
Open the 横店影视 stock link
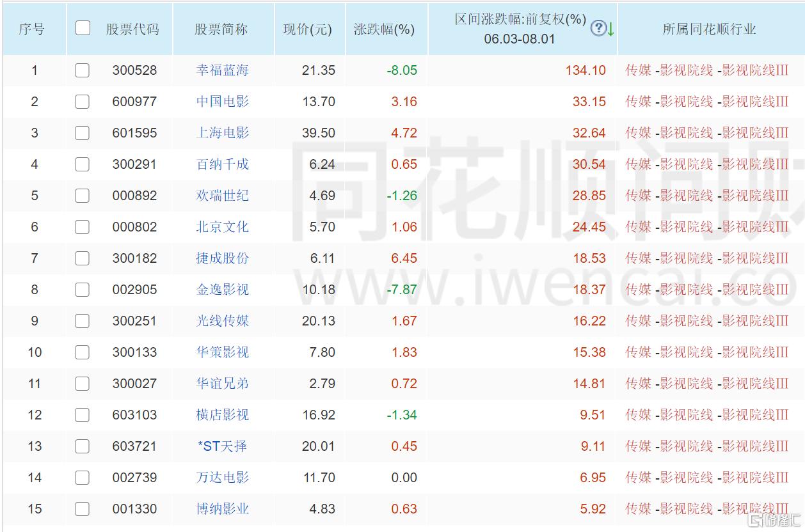coord(222,415)
